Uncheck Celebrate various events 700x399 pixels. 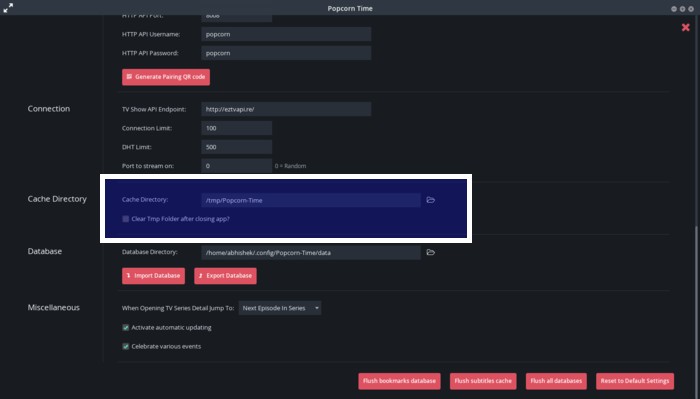125,346
